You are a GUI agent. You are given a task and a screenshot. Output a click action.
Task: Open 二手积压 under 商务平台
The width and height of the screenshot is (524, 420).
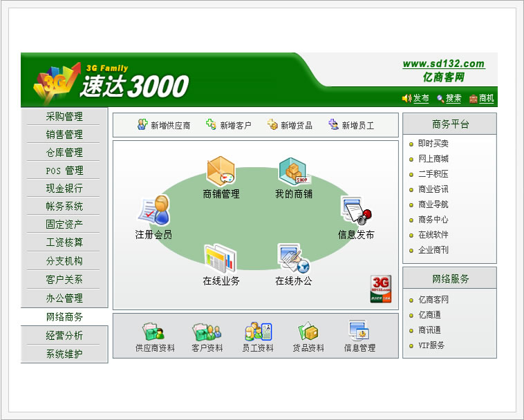[x=433, y=174]
